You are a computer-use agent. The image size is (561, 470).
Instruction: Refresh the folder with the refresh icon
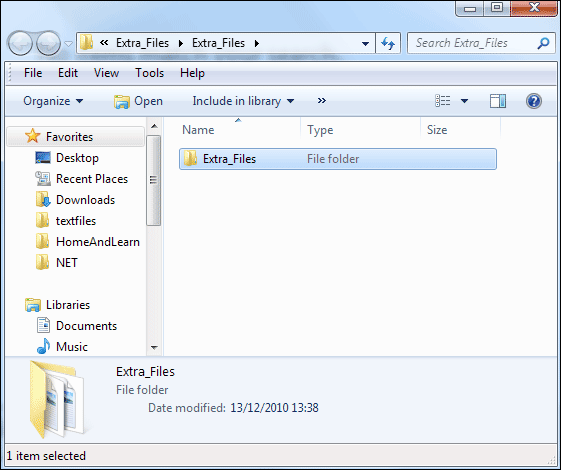388,43
